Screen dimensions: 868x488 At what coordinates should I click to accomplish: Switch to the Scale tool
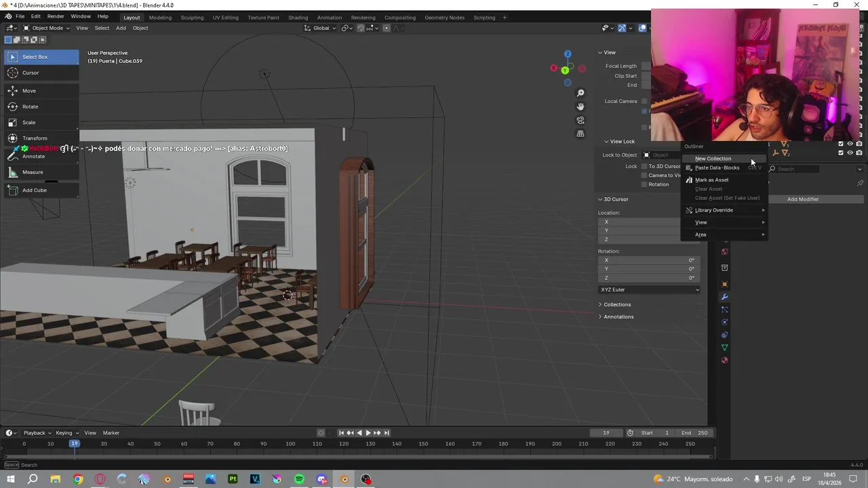coord(41,123)
